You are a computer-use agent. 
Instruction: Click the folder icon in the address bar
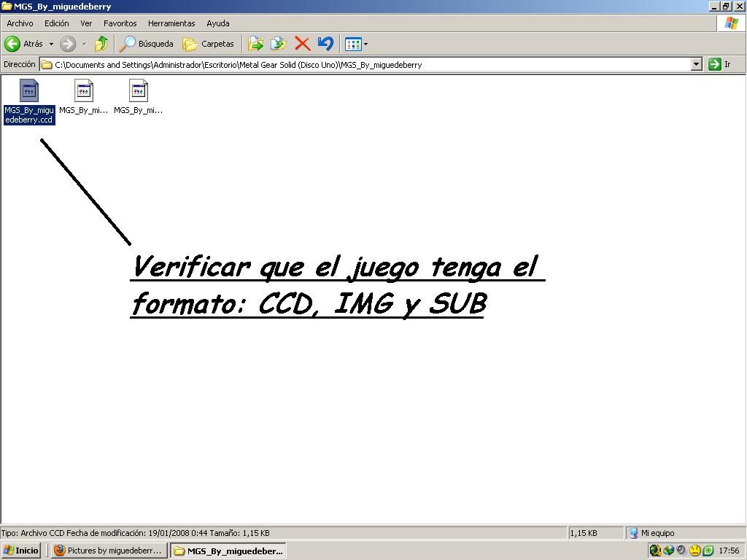[x=47, y=65]
